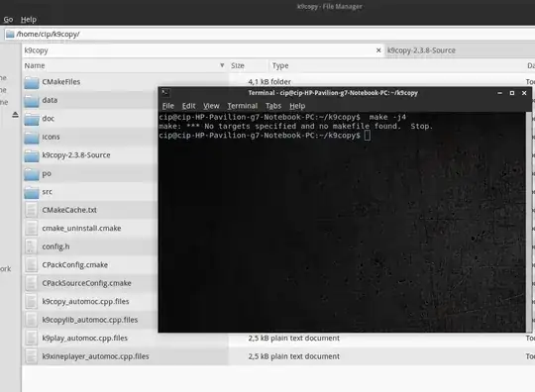This screenshot has height=392, width=535.
Task: Select the src folder icon
Action: click(x=32, y=192)
